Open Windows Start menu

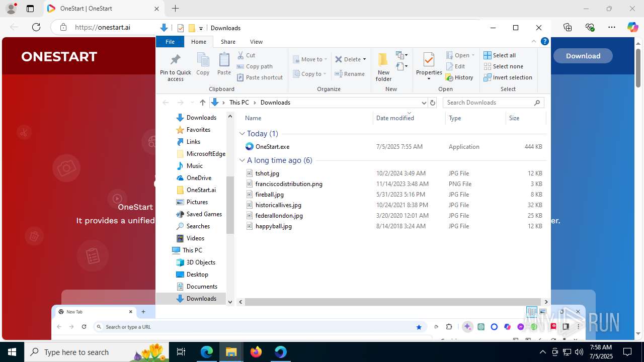[12, 352]
